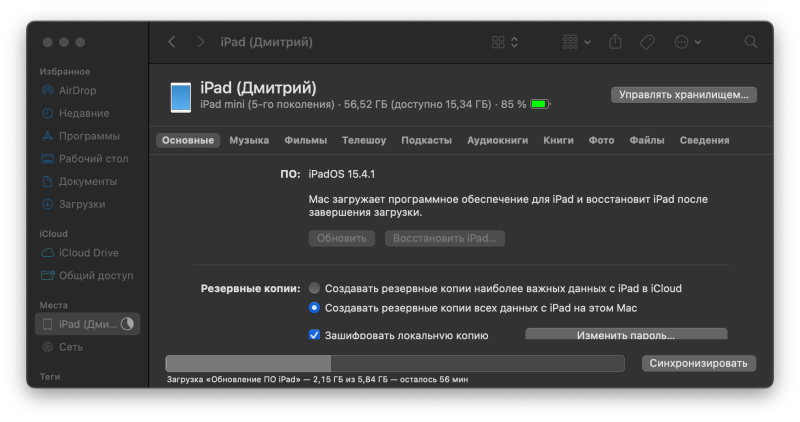Screen dimensions: 800x422
Task: Click the iPadOS 15.4.1 version text
Action: 342,174
